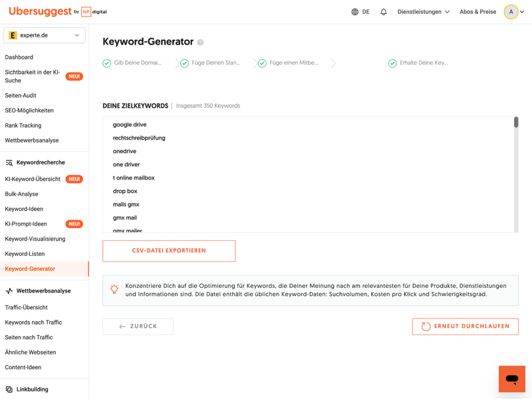Open the orange chat support widget
This screenshot has height=399, width=532.
click(511, 378)
